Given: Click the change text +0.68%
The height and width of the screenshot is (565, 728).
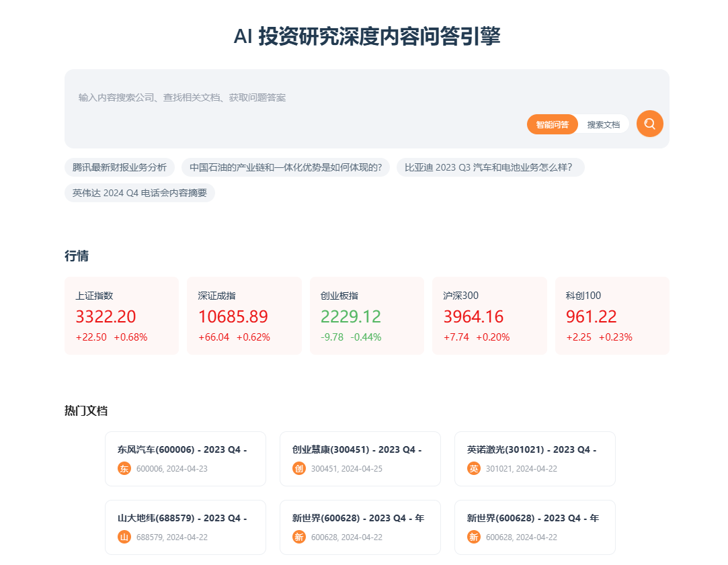Looking at the screenshot, I should click(x=130, y=337).
